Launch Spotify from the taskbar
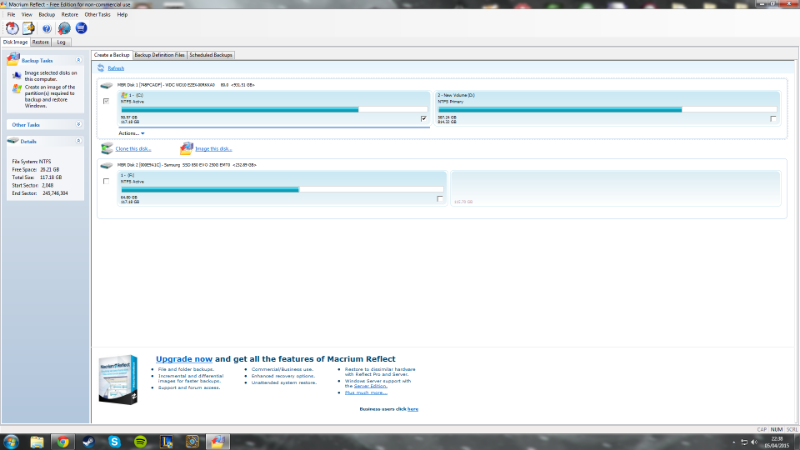The height and width of the screenshot is (450, 800). 140,441
